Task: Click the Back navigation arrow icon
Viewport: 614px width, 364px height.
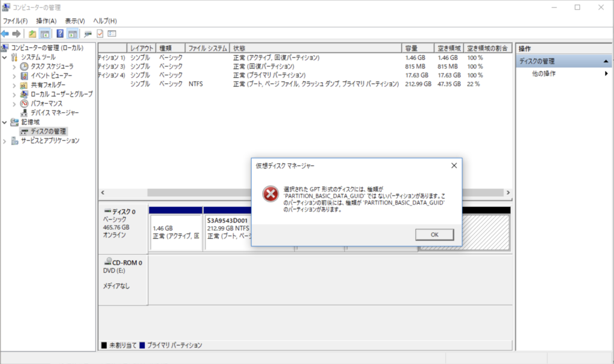Action: tap(5, 33)
